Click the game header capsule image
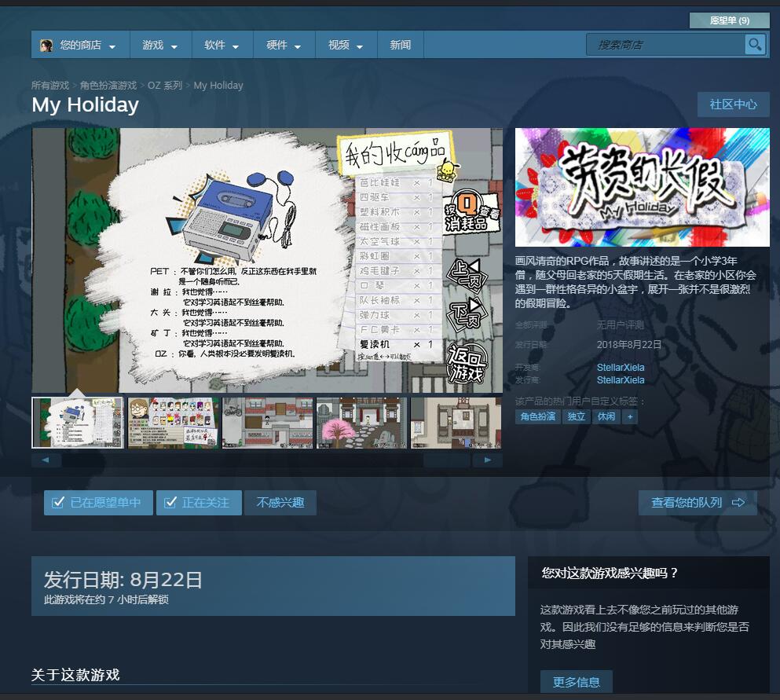 pos(643,187)
